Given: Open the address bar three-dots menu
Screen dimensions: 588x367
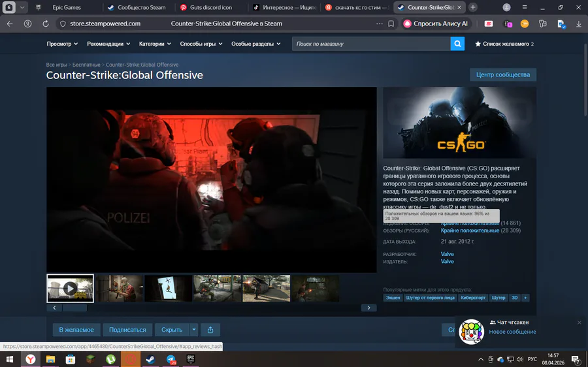Looking at the screenshot, I should 380,24.
